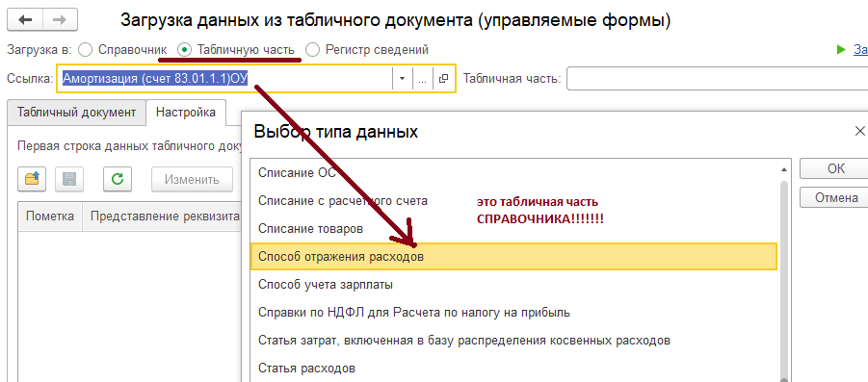Switch to the Настройка tab
The height and width of the screenshot is (382, 868).
coord(186,113)
